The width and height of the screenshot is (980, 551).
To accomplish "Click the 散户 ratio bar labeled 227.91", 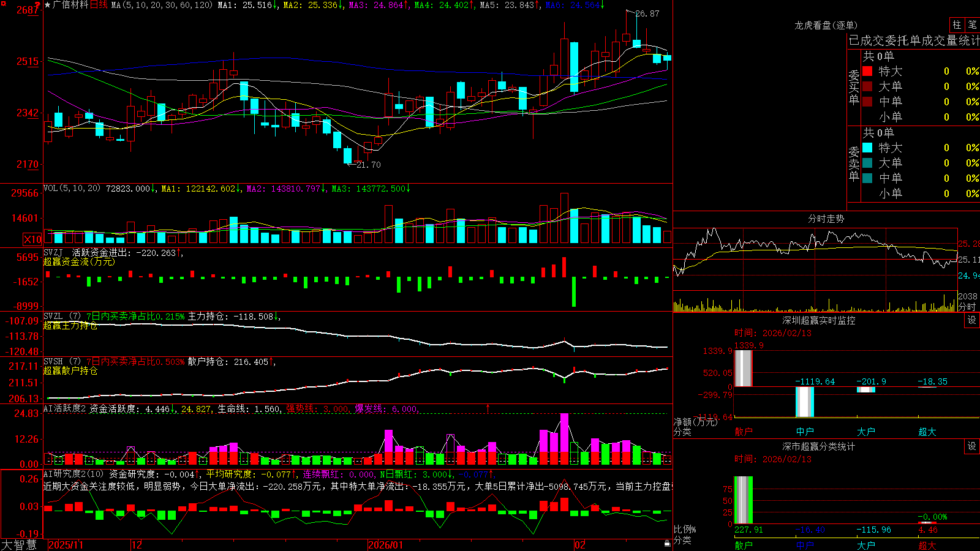I will pos(744,500).
